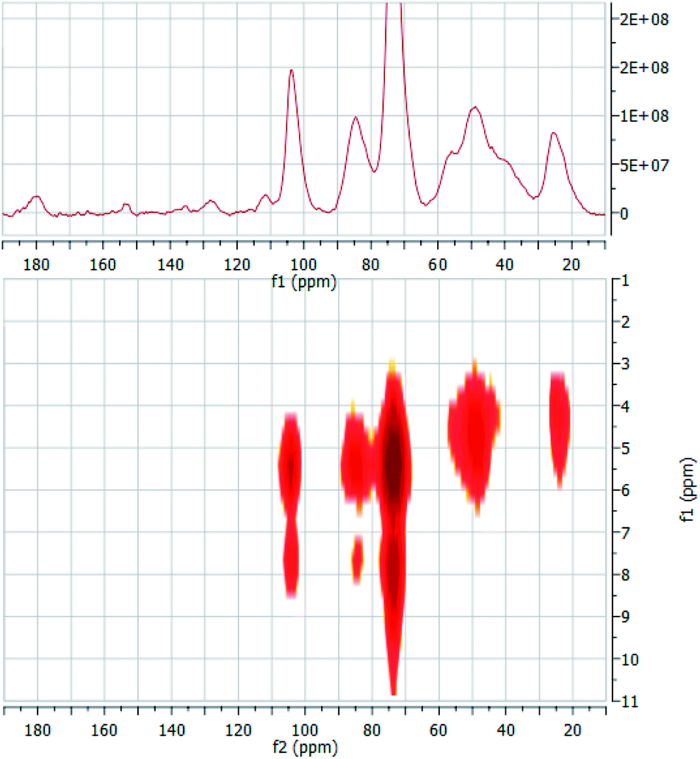Click the 80 label of the f2 axis
Viewport: 700px width, 759px height.
tap(372, 730)
